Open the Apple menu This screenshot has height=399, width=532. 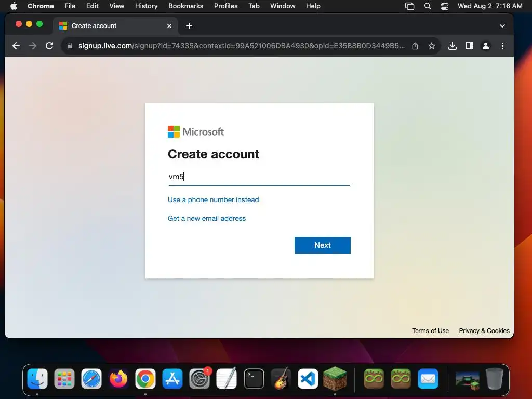click(x=14, y=6)
